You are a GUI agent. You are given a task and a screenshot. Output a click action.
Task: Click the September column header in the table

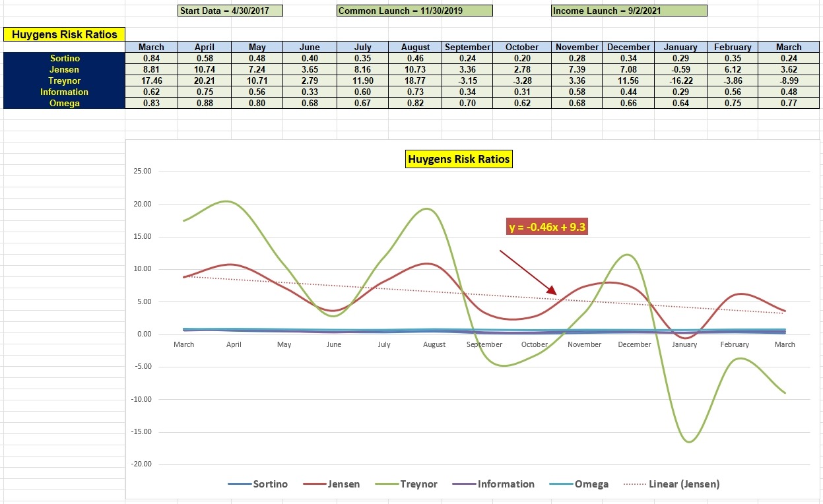tap(467, 47)
